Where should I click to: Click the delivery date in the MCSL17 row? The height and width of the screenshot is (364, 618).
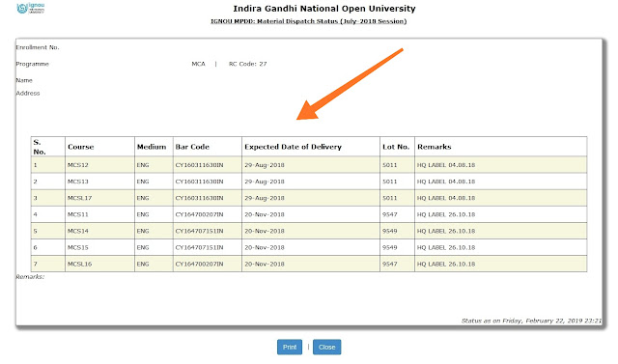[x=264, y=198]
